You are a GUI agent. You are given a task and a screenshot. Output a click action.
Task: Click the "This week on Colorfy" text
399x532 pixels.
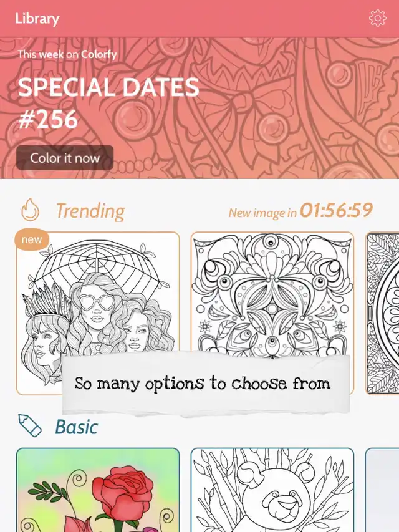click(67, 54)
